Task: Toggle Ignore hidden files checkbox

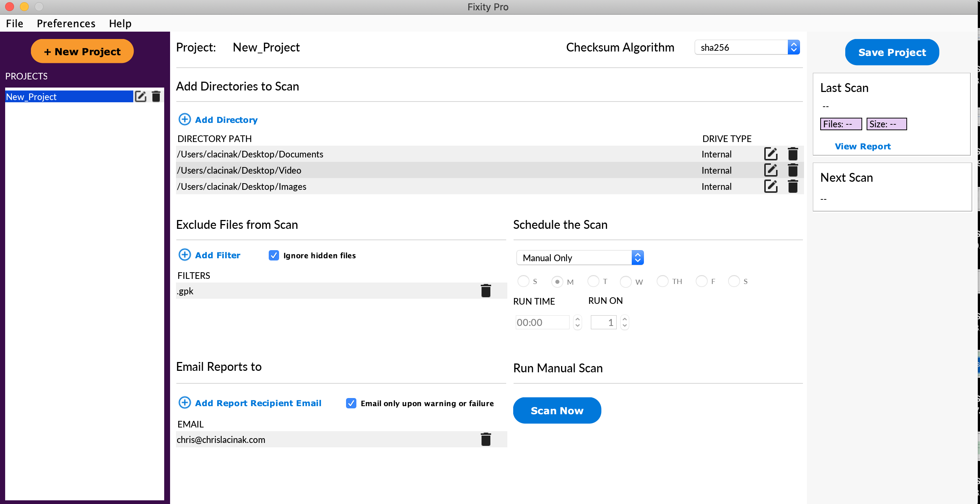Action: pos(274,255)
